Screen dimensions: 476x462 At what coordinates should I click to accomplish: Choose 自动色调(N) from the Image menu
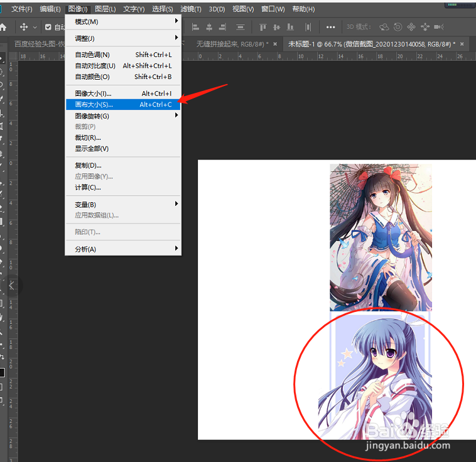[x=123, y=55]
